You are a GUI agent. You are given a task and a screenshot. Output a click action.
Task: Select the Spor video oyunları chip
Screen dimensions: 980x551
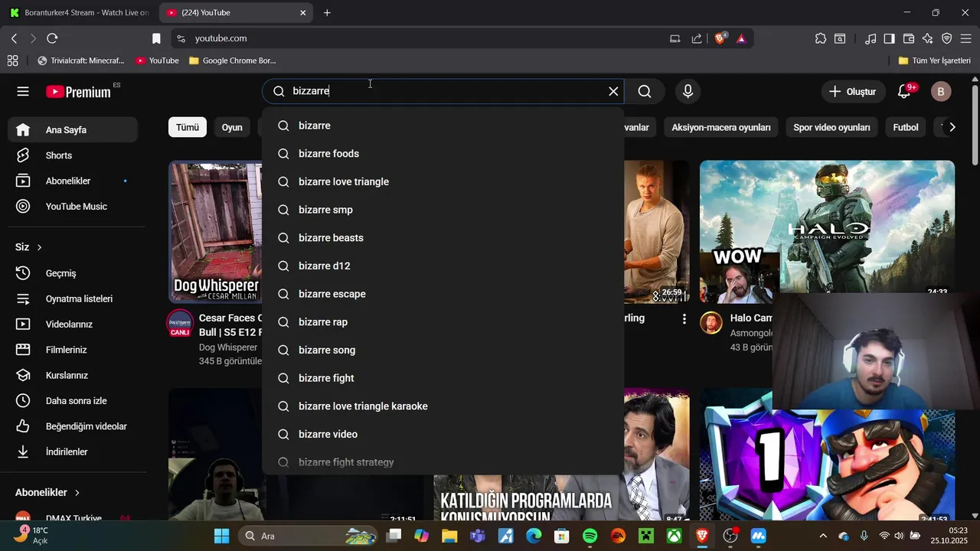tap(831, 127)
